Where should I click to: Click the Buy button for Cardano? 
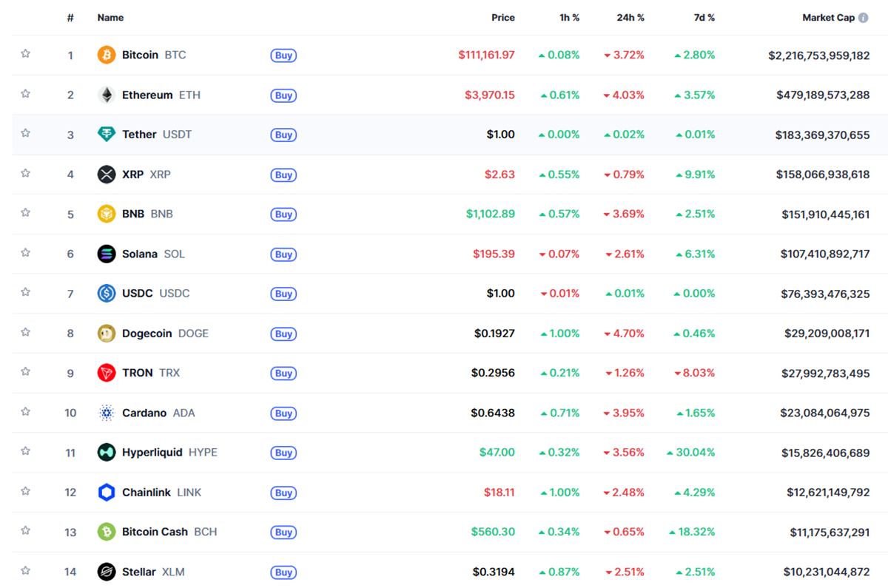[283, 413]
